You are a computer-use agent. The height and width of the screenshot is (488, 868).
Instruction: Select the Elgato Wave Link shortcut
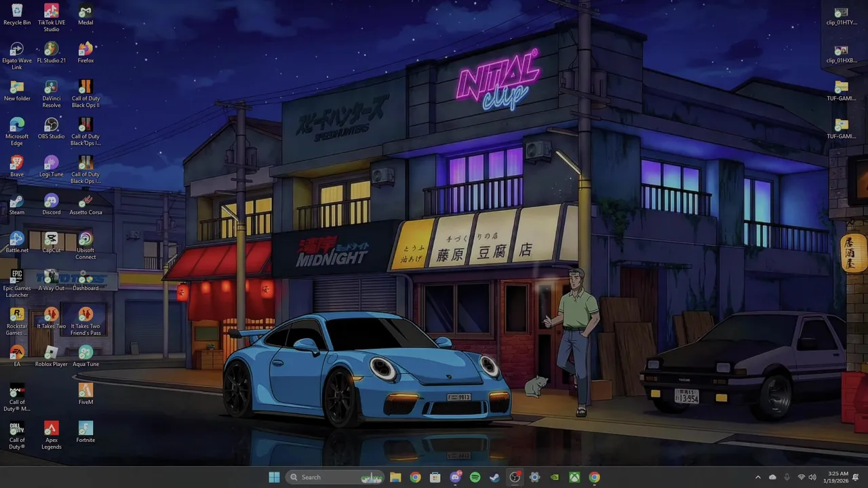17,56
